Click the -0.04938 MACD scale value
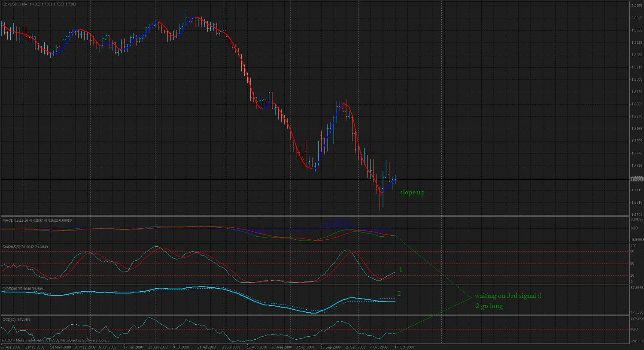The image size is (644, 350). [x=637, y=240]
